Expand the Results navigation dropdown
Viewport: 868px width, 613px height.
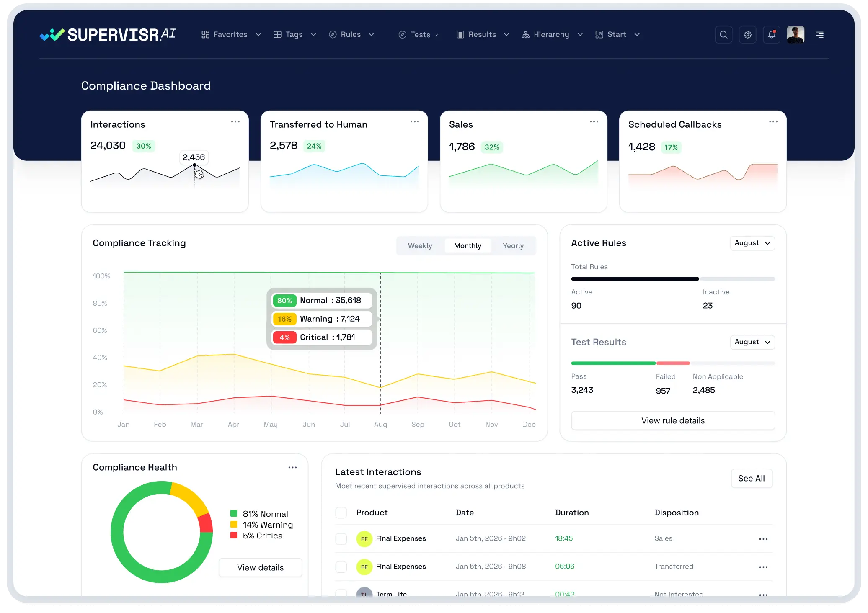482,34
